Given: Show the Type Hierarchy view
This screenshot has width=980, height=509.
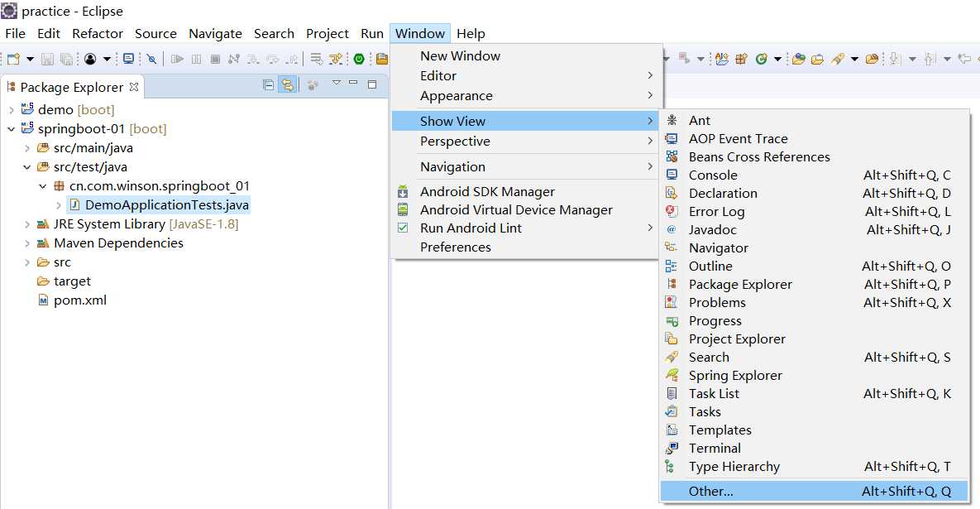Looking at the screenshot, I should pos(814,467).
